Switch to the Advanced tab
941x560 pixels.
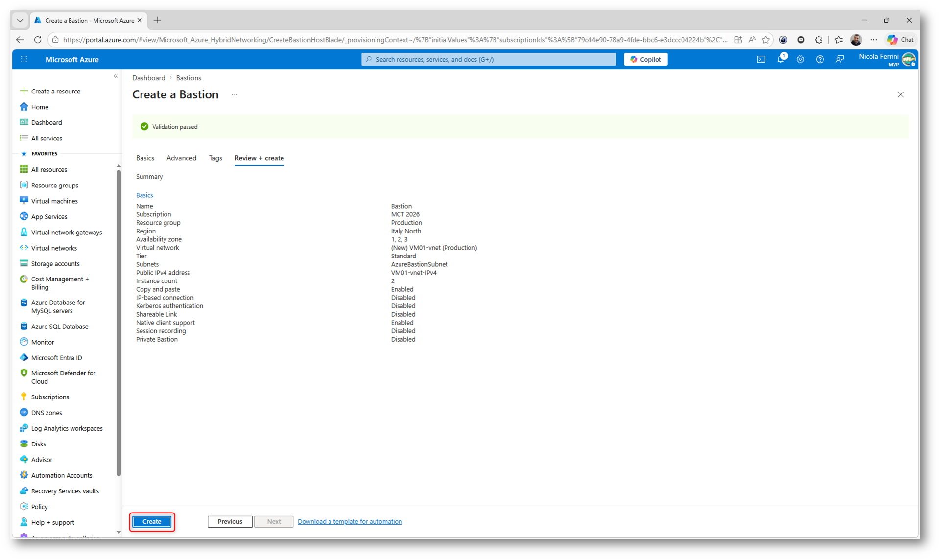[181, 158]
